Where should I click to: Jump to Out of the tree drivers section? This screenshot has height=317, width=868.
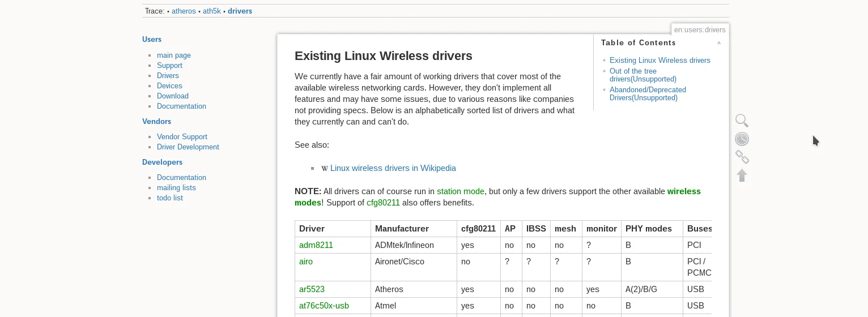click(643, 75)
